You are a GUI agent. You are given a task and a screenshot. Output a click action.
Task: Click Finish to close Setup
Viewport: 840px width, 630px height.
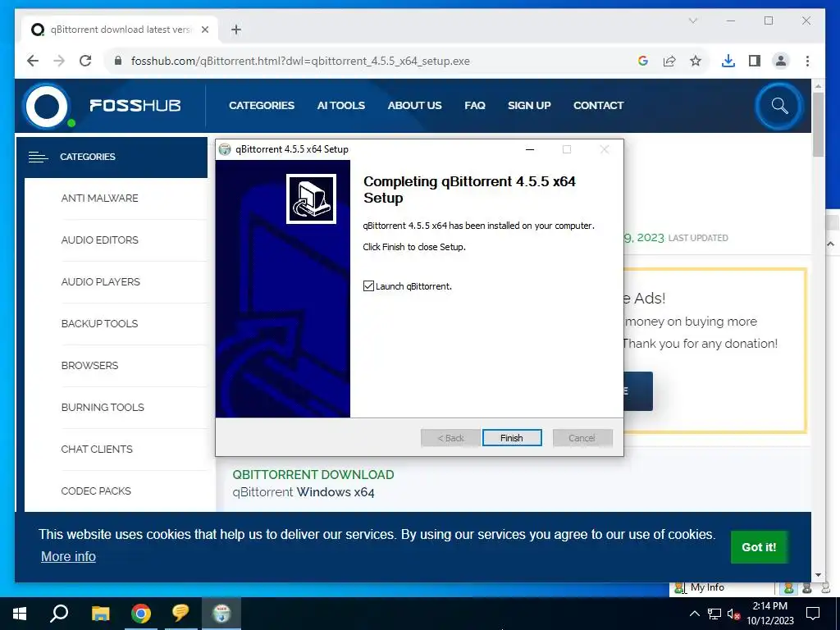[512, 438]
